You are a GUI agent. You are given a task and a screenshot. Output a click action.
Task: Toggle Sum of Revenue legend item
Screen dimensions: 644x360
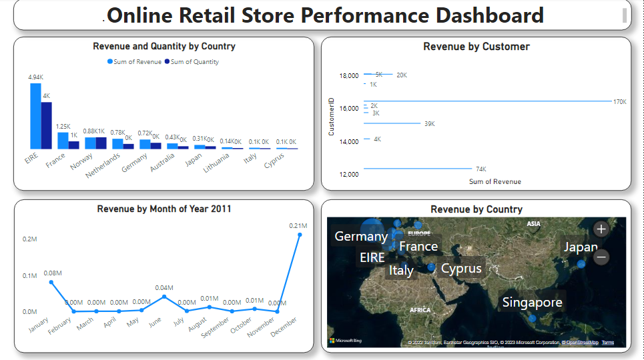pyautogui.click(x=134, y=62)
